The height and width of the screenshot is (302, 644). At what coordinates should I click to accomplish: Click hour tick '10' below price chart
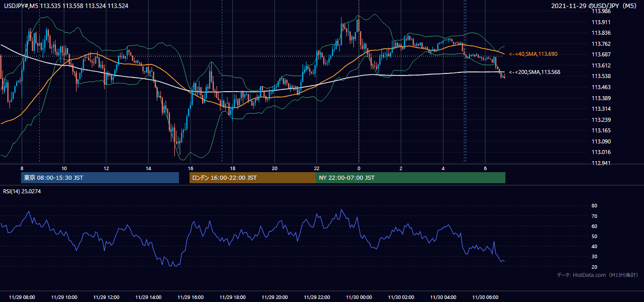coord(64,168)
